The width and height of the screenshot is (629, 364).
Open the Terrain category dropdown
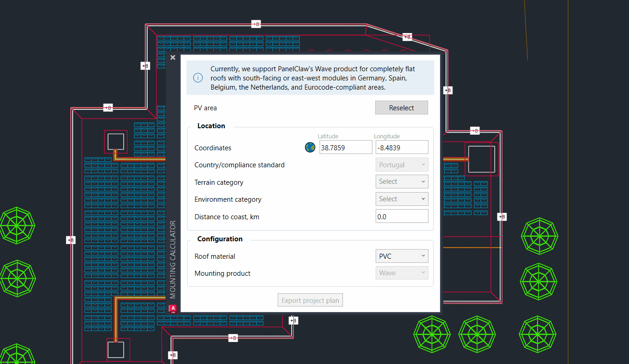point(402,182)
